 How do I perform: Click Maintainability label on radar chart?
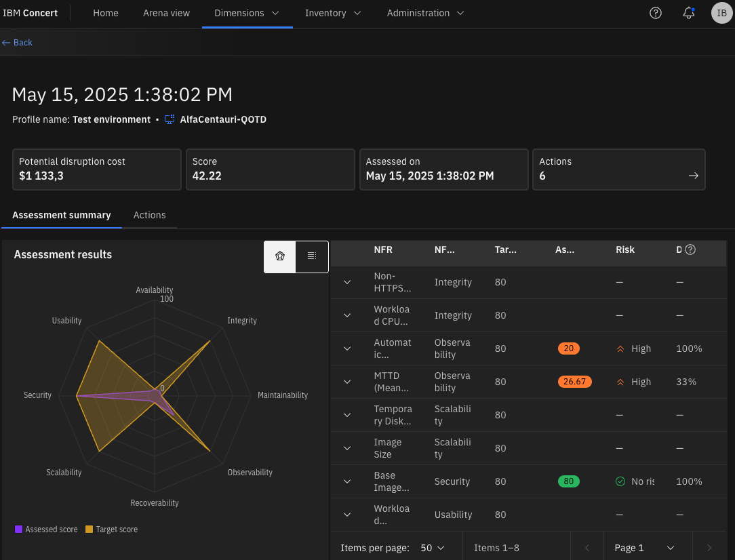point(283,395)
